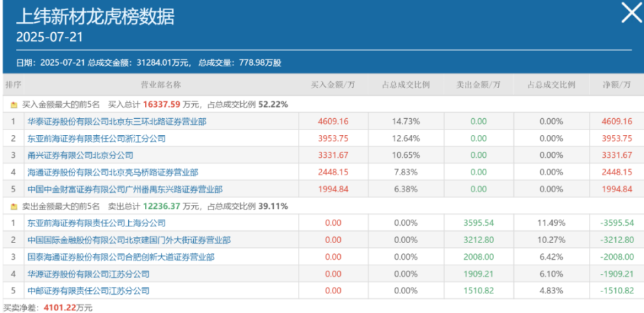The image size is (644, 313).
Task: Select buy amount 3953.75 cell
Action: click(333, 138)
